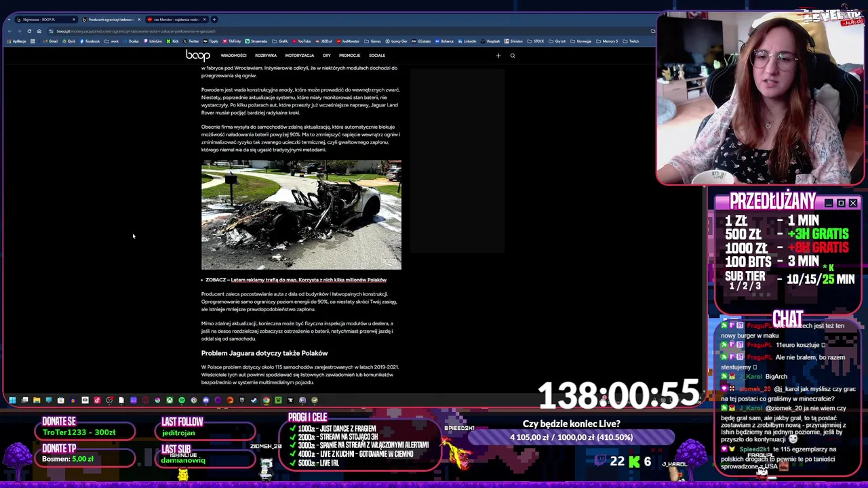
Task: Open Spotify from the taskbar
Action: pyautogui.click(x=182, y=400)
